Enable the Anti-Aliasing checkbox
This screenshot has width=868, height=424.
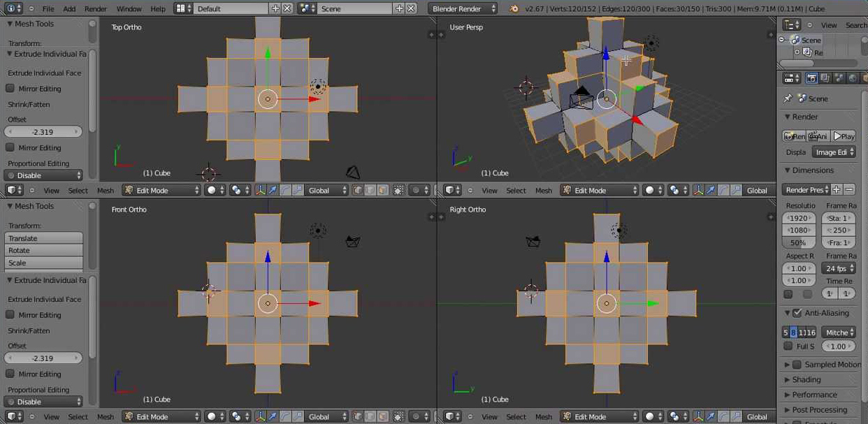click(x=797, y=313)
